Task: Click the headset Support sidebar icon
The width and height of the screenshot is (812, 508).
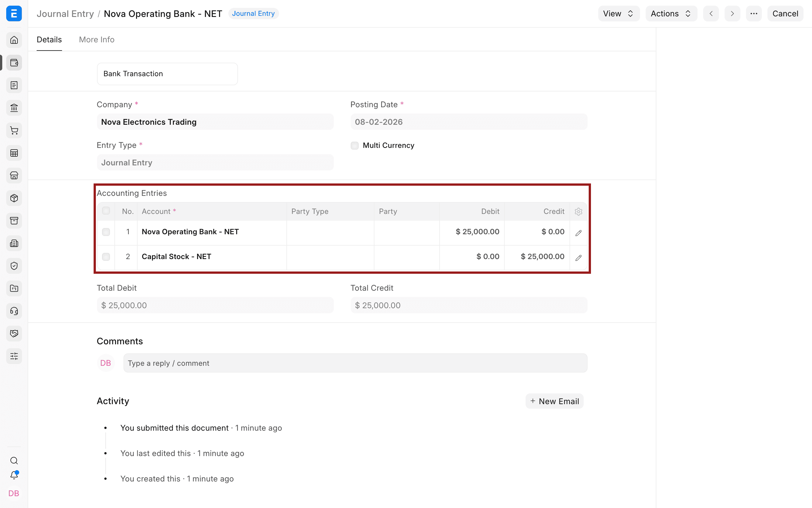Action: click(14, 311)
